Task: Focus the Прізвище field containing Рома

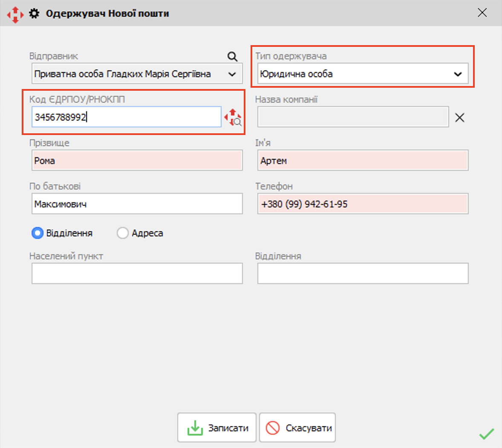Action: click(137, 161)
